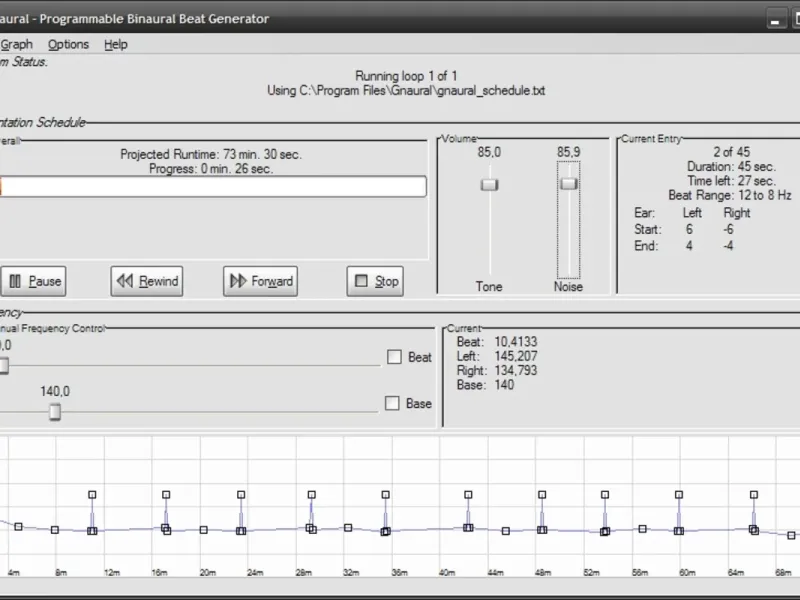Enable the Beat checkbox
The image size is (800, 600).
pos(394,357)
